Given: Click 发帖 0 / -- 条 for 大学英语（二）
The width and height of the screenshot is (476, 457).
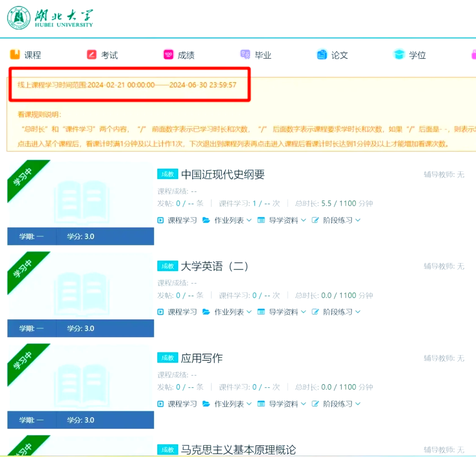Looking at the screenshot, I should pos(180,295).
